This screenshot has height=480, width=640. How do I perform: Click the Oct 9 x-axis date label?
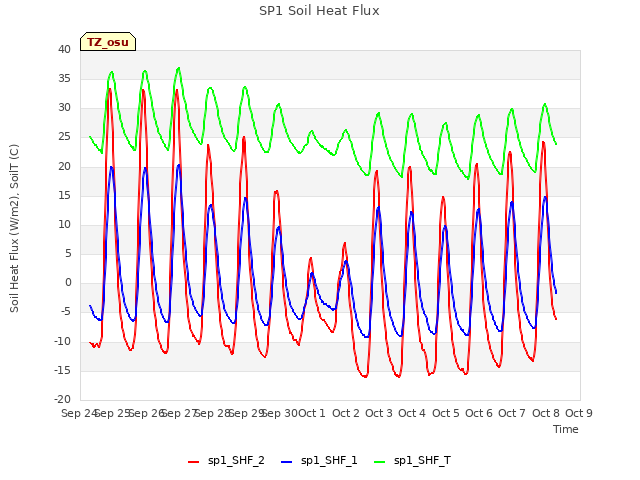578,413
